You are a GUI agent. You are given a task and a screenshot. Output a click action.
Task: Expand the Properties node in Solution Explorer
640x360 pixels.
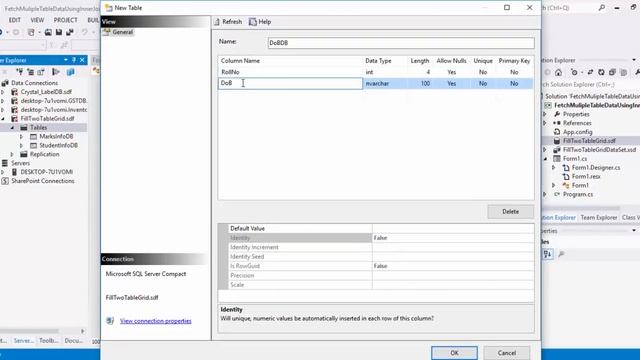545,114
